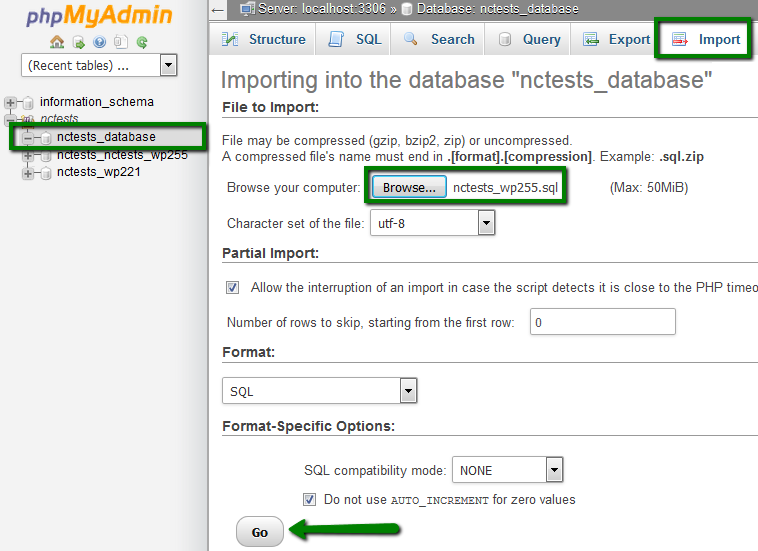Click the log out icon next to Home

click(78, 42)
